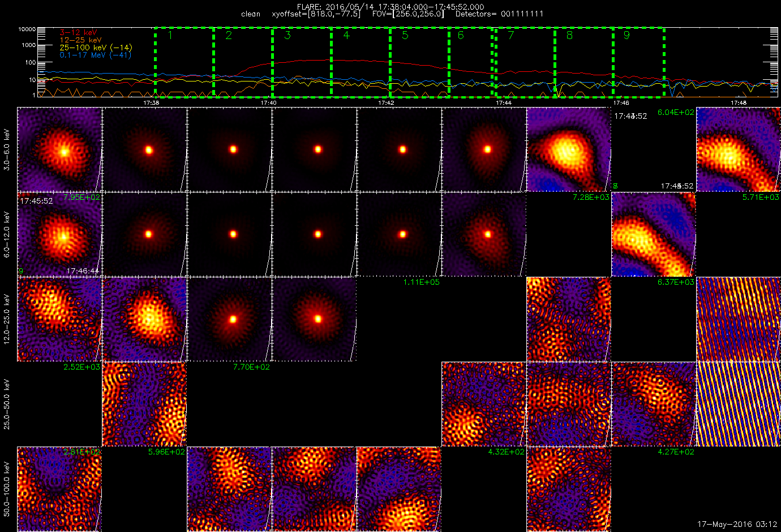
Task: Open first image in 50.0-100.0 keV row
Action: [x=59, y=489]
